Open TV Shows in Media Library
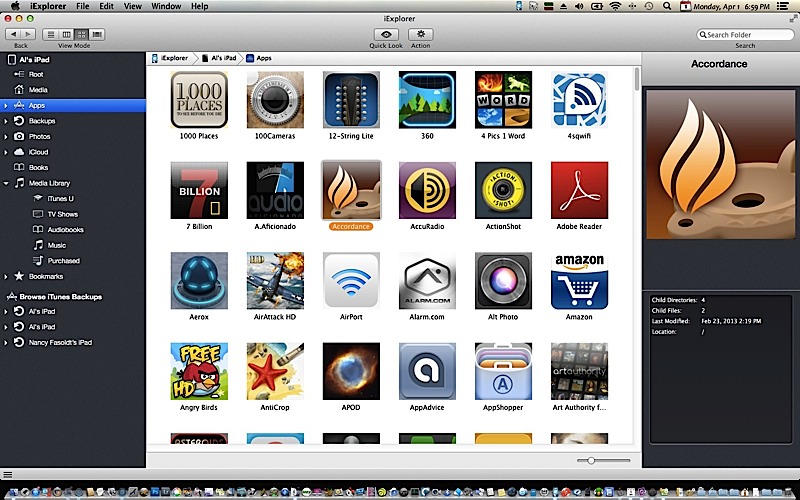This screenshot has height=500, width=800. point(62,214)
